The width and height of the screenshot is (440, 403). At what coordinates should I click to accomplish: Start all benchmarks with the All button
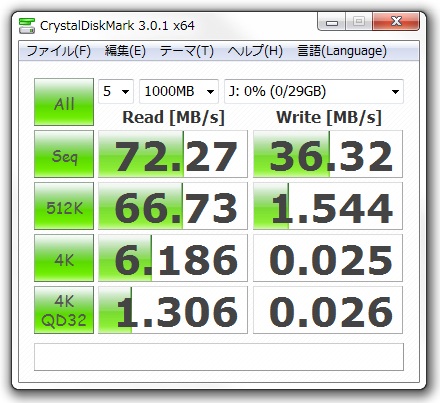click(64, 102)
